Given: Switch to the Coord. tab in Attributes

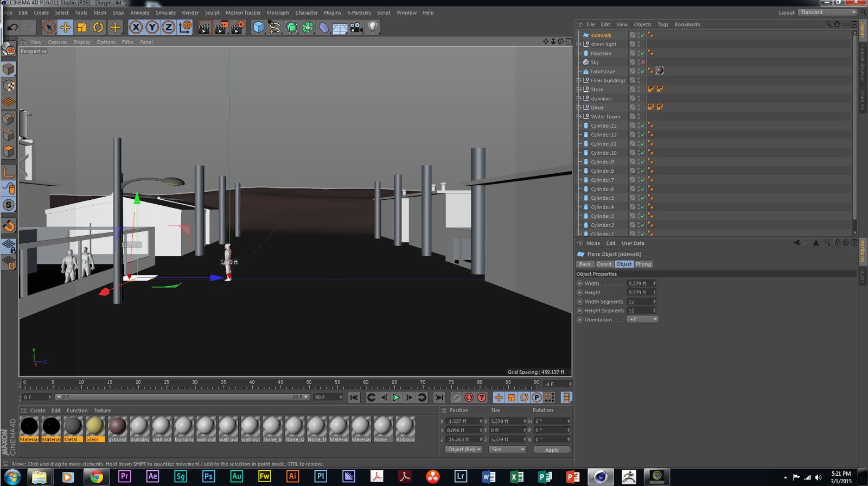Looking at the screenshot, I should [x=604, y=264].
